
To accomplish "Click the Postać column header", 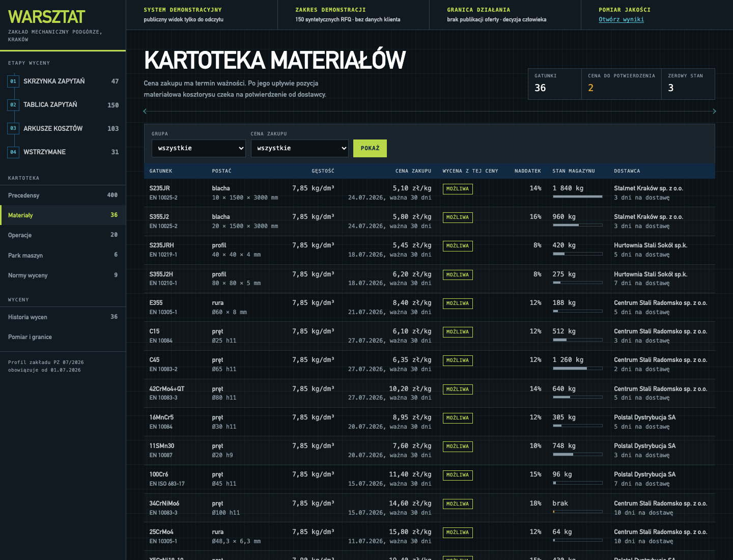I will [221, 171].
